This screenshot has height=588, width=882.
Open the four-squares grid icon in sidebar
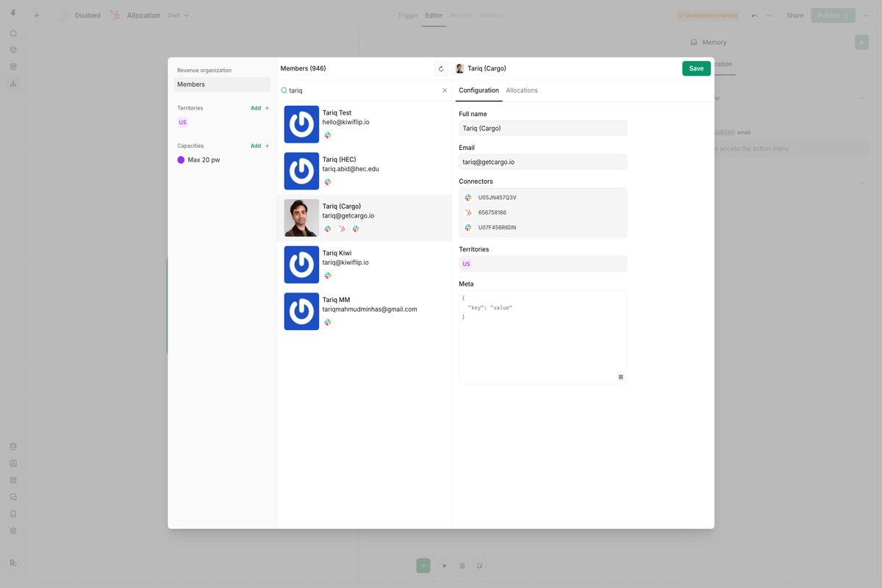(x=13, y=480)
